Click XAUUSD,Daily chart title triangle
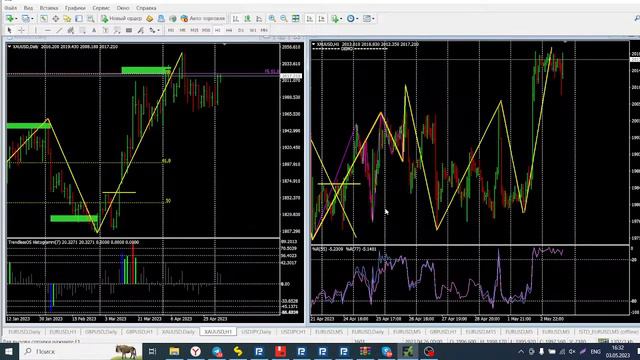640x360 pixels. (9, 47)
